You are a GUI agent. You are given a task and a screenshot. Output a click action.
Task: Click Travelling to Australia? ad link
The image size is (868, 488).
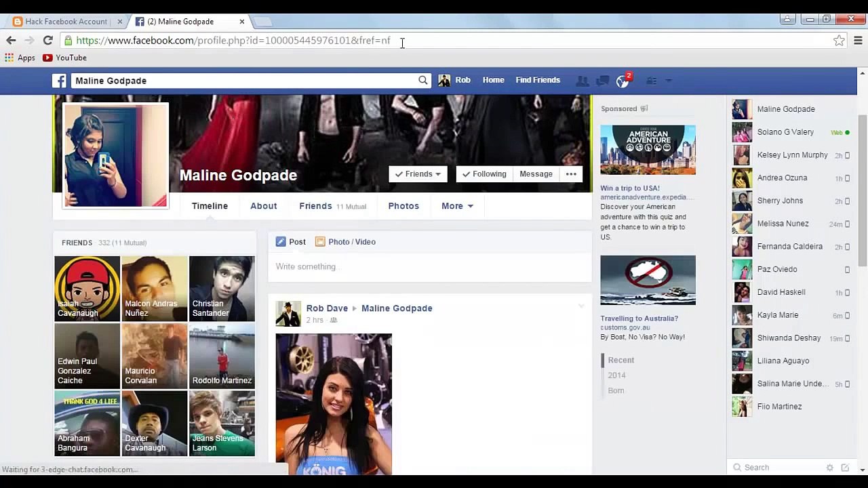point(639,319)
